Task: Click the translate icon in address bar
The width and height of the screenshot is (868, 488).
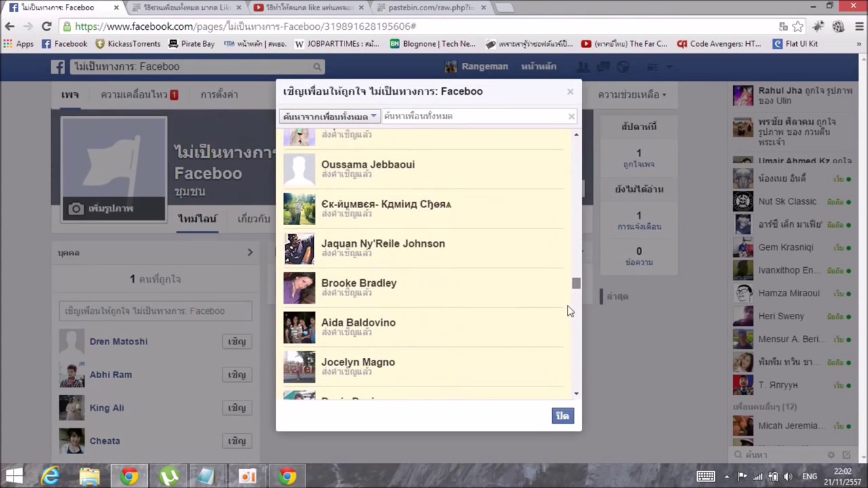Action: 783,26
